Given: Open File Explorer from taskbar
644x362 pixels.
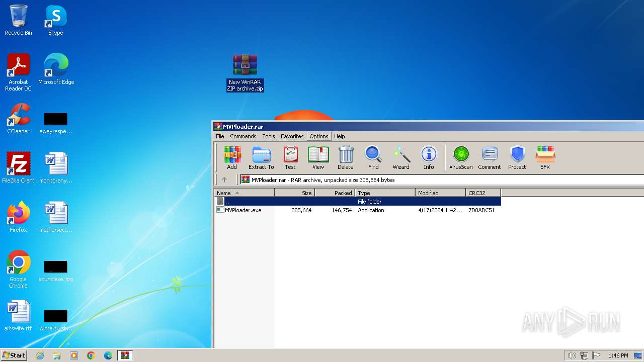Looking at the screenshot, I should pos(57,355).
